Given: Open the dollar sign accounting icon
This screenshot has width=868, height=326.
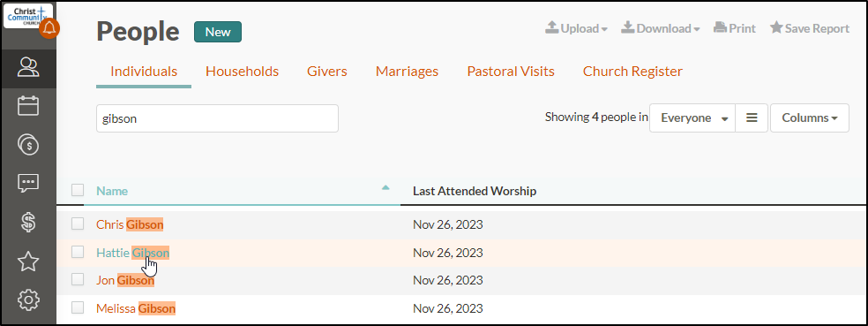Looking at the screenshot, I should pyautogui.click(x=28, y=223).
